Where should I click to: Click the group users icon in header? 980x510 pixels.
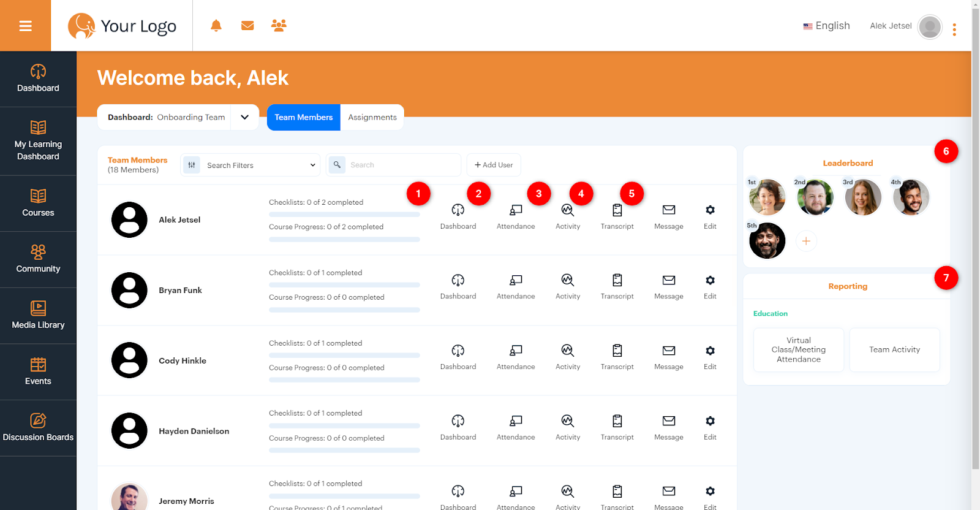click(x=279, y=26)
